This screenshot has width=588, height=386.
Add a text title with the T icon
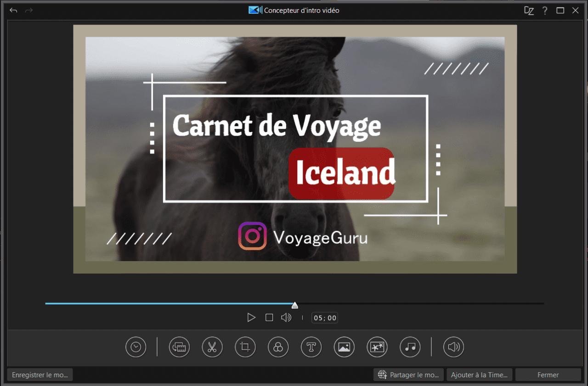[x=311, y=347]
